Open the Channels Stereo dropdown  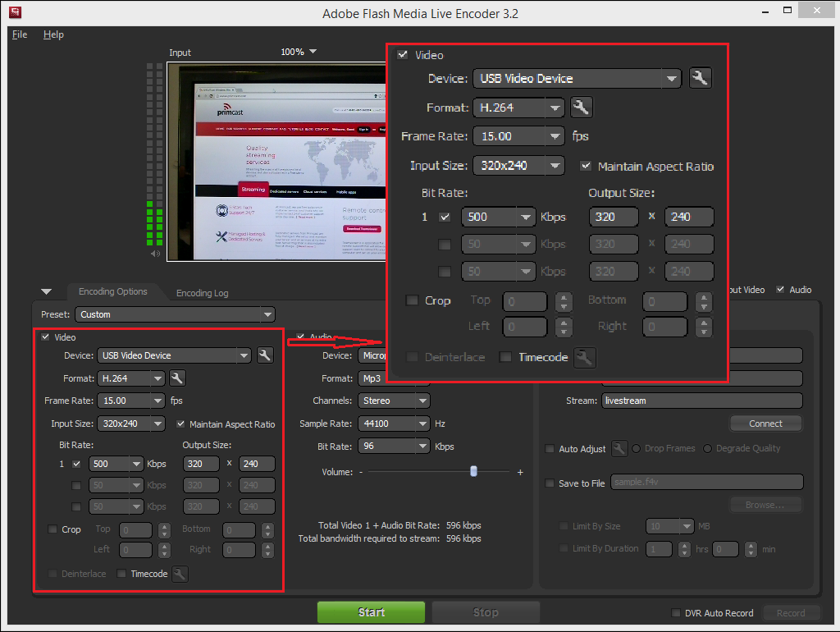[x=394, y=401]
